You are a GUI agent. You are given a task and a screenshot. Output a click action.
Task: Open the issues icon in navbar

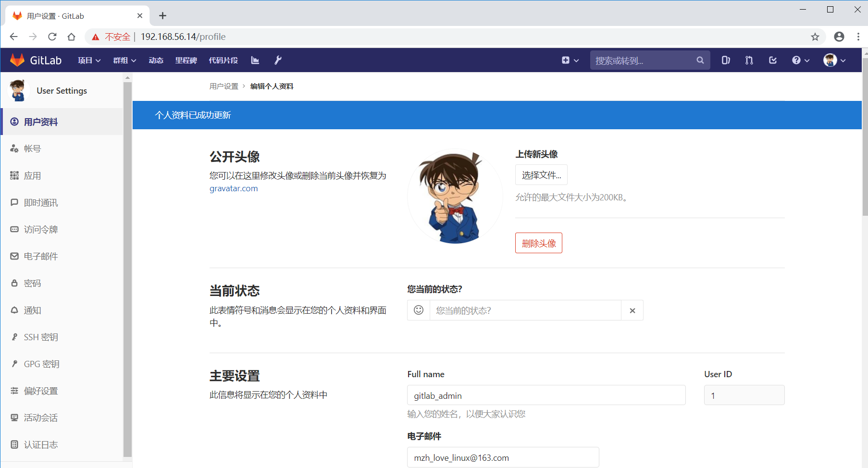click(x=726, y=60)
